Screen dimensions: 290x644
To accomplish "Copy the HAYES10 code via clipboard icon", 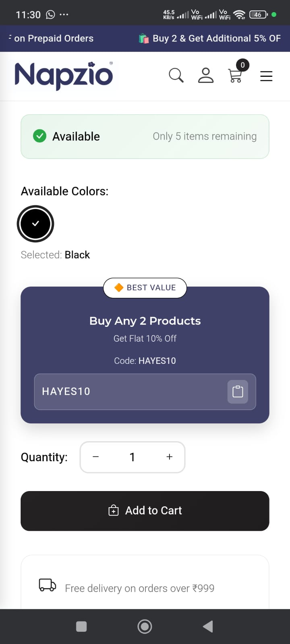I will coord(238,392).
